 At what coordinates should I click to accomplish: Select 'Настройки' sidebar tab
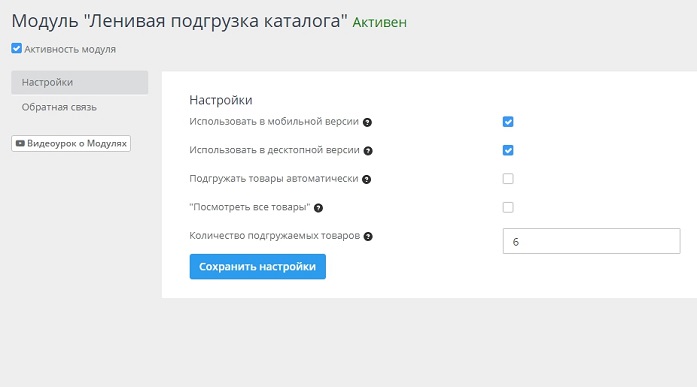point(80,82)
